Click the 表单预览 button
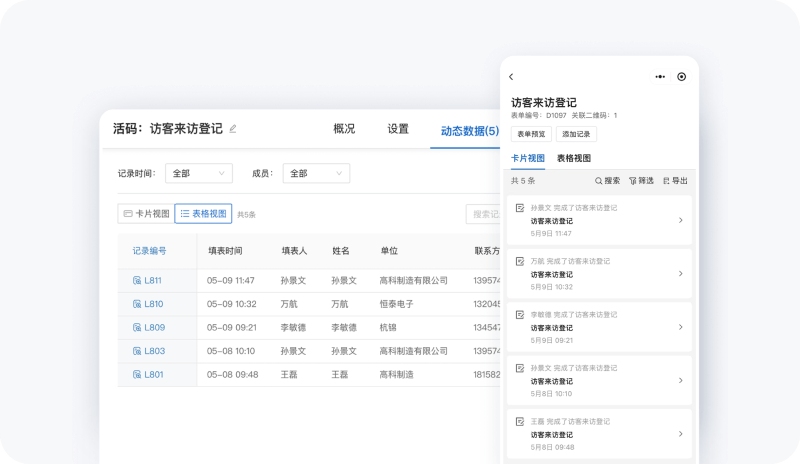Screen dimensions: 800x464 pyautogui.click(x=531, y=134)
